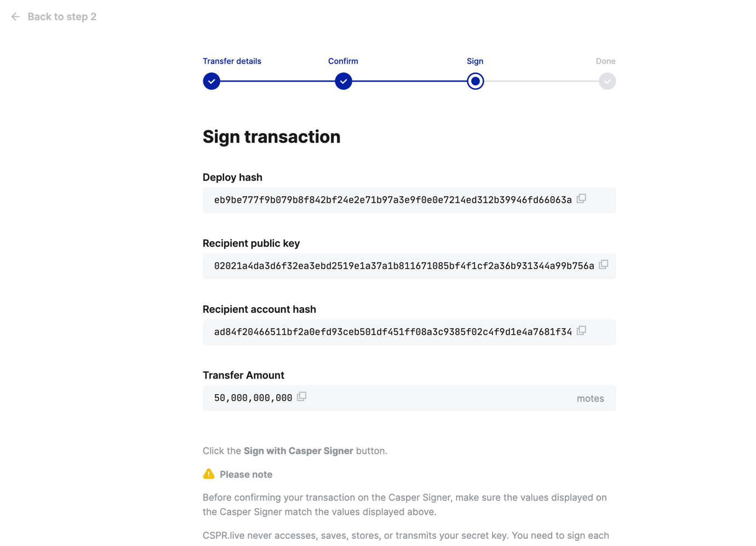This screenshot has width=756, height=546.
Task: Click the recipient public key field
Action: (x=403, y=266)
